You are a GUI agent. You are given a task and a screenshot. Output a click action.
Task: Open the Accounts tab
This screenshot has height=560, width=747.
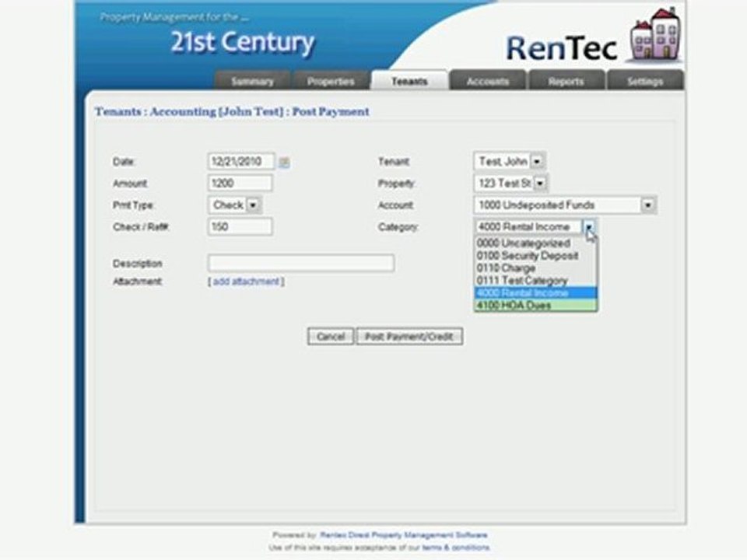click(487, 82)
